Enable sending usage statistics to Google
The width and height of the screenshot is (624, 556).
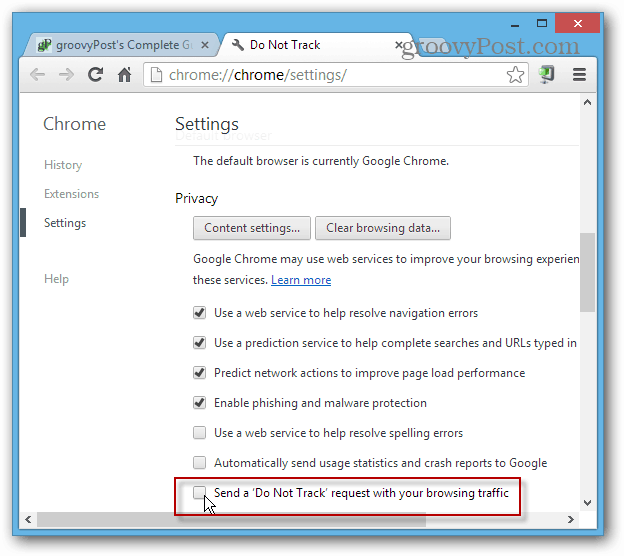click(x=199, y=462)
